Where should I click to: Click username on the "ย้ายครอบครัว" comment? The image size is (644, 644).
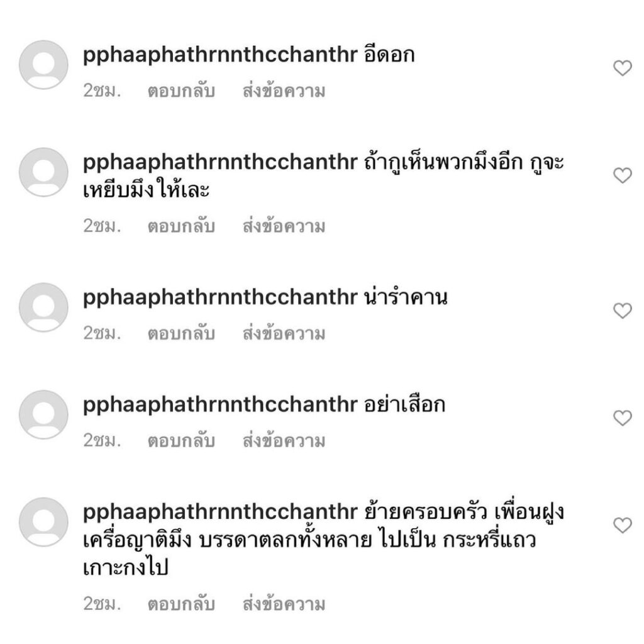click(x=219, y=513)
